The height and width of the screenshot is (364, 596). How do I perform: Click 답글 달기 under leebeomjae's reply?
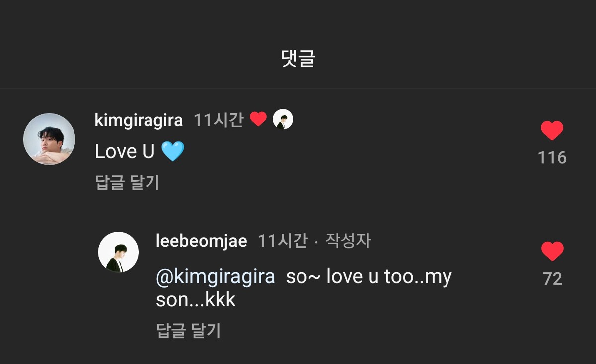(x=188, y=330)
